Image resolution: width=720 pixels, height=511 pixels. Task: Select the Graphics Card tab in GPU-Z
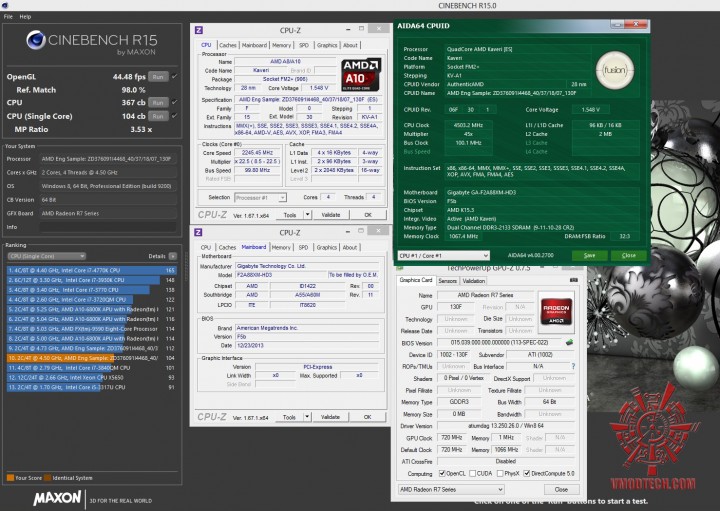(x=416, y=280)
